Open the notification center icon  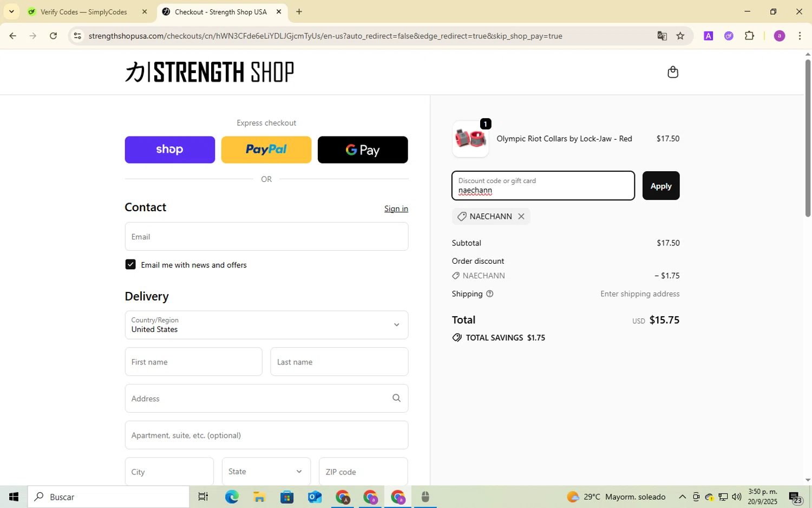(795, 497)
